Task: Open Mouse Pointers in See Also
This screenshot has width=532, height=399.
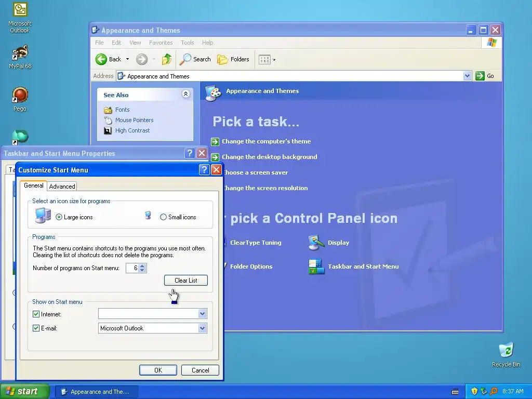Action: coord(134,120)
